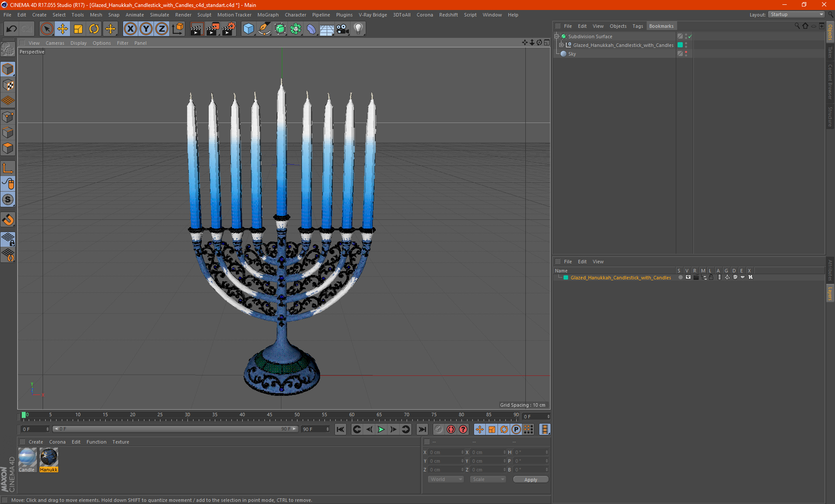Screen dimensions: 835x504
Task: Toggle layer visibility eye icon
Action: pyautogui.click(x=688, y=277)
